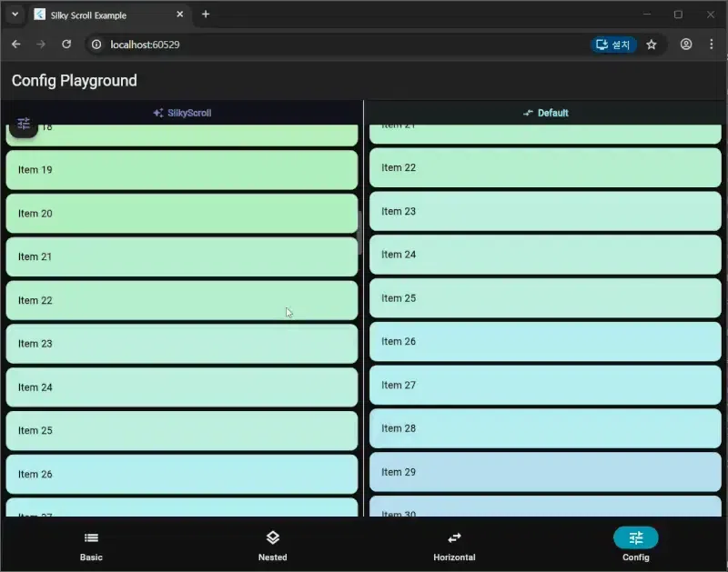This screenshot has width=728, height=572.
Task: Click the Default column header
Action: pos(545,113)
